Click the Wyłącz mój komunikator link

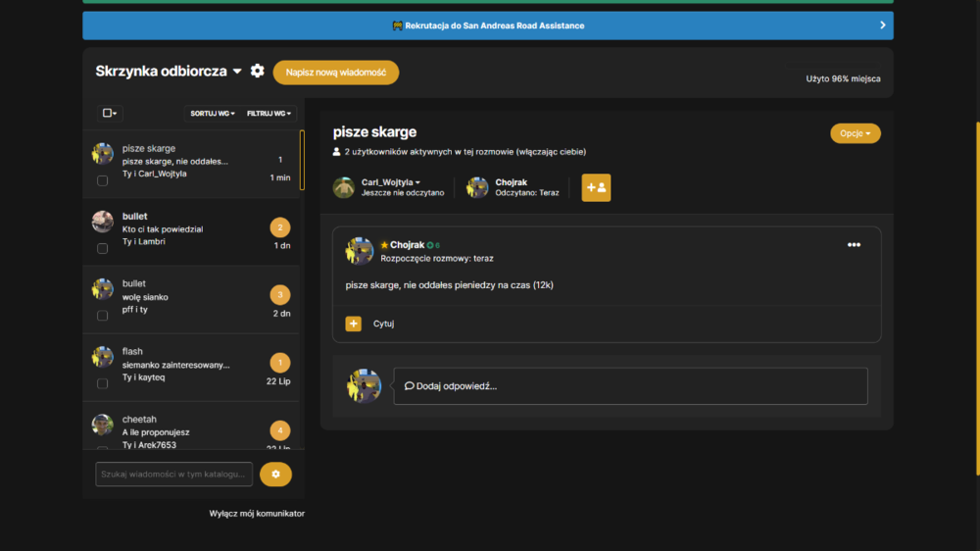(257, 514)
